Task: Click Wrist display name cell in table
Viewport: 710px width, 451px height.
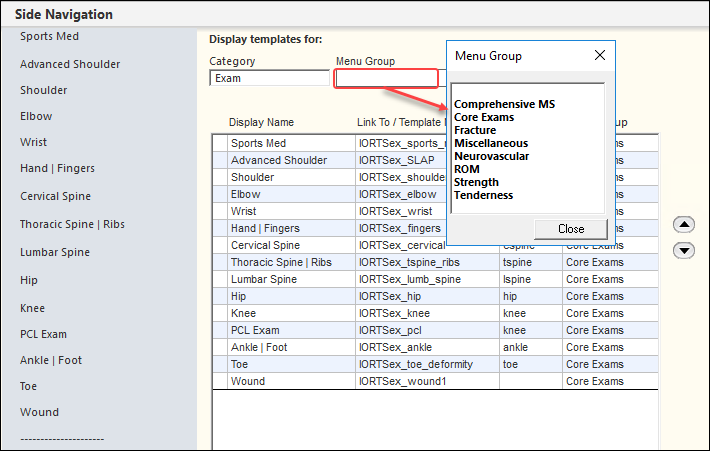Action: [292, 211]
